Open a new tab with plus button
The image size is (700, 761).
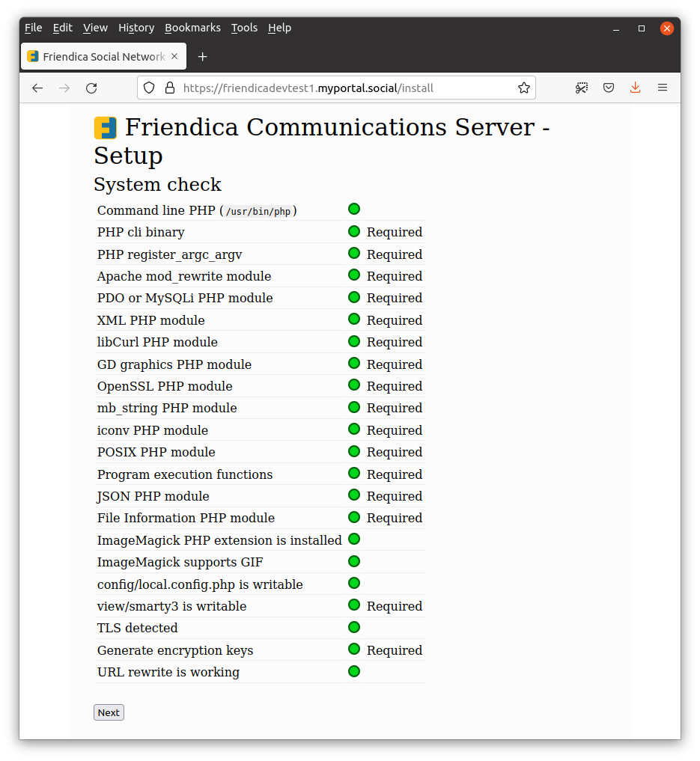(202, 56)
